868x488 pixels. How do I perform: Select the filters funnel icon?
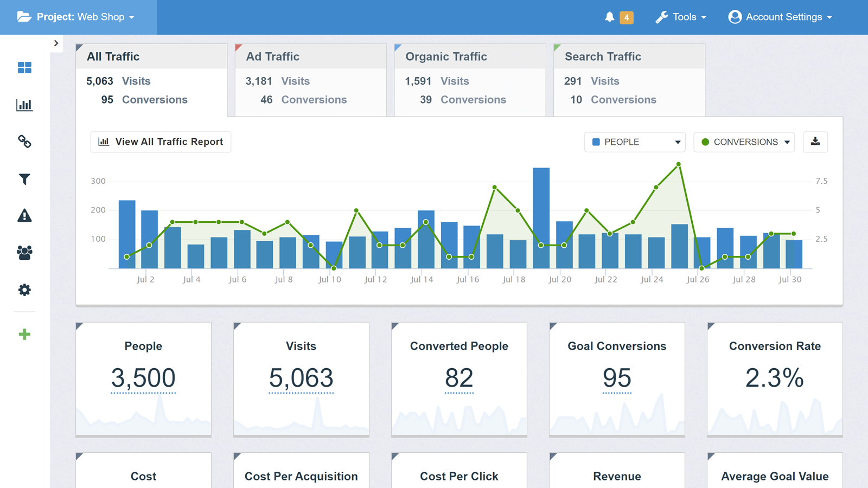pos(24,179)
